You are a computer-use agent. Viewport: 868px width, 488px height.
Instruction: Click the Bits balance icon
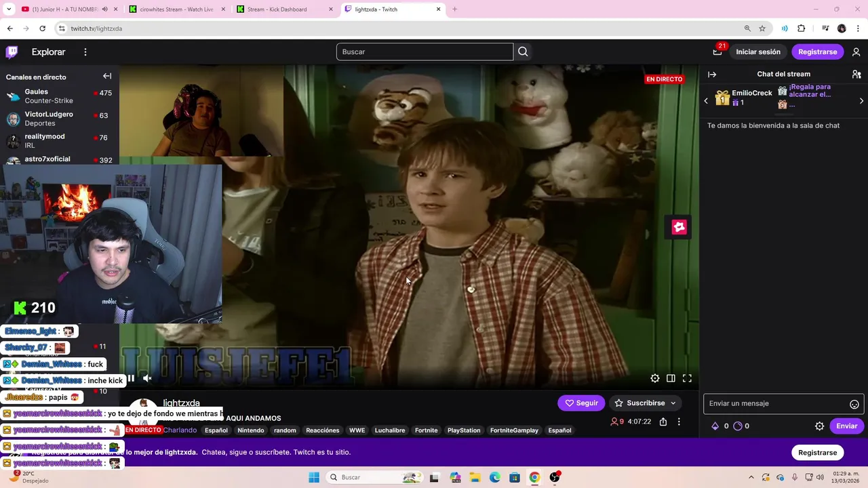click(x=715, y=426)
